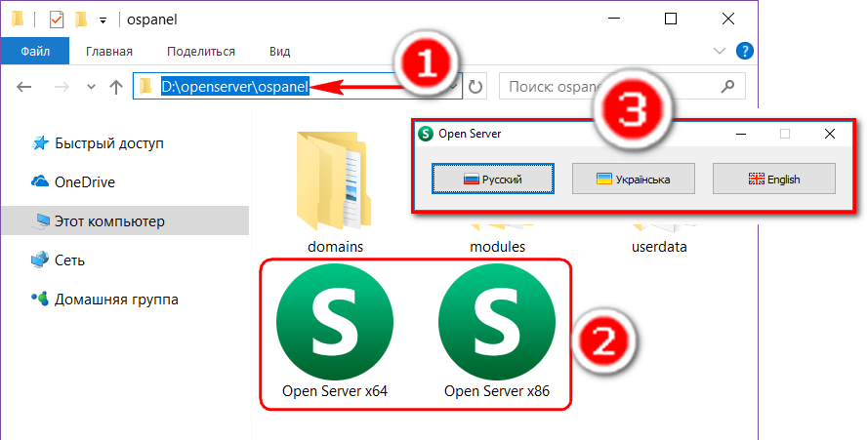Screen dimensions: 868x440
Task: Open the domains folder
Action: (335, 192)
